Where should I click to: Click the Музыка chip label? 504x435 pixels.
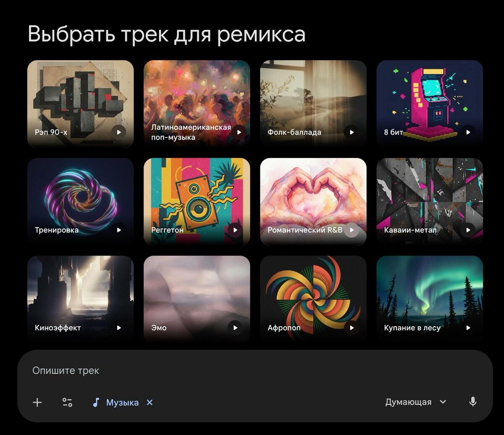122,403
